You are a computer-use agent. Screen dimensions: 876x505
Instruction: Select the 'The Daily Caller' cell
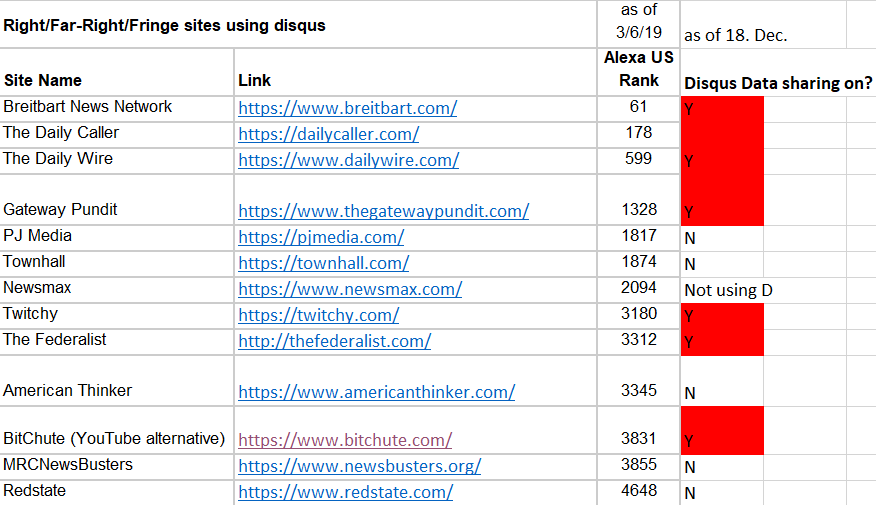[117, 135]
